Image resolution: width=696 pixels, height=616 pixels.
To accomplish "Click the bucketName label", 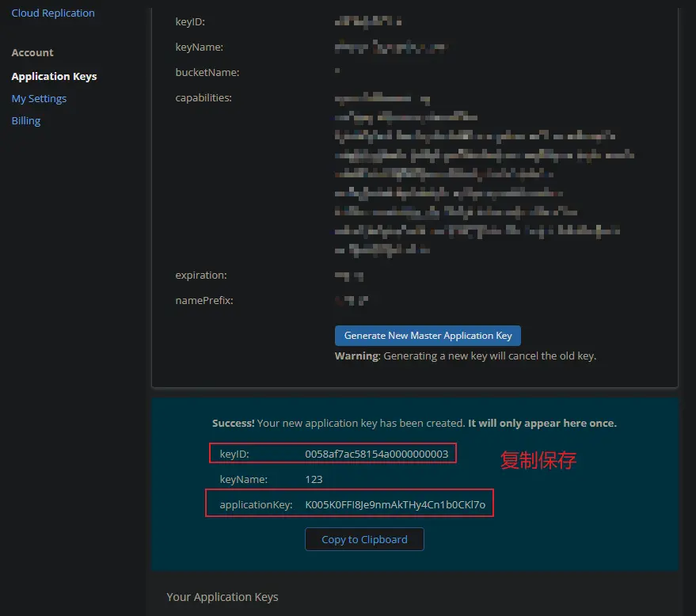I will point(207,72).
